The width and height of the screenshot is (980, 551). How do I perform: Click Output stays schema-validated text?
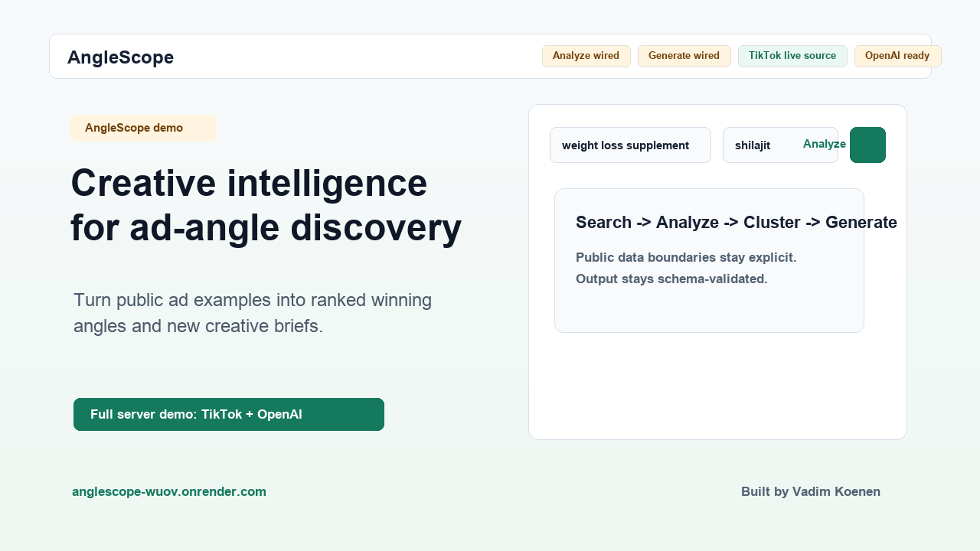pos(671,279)
